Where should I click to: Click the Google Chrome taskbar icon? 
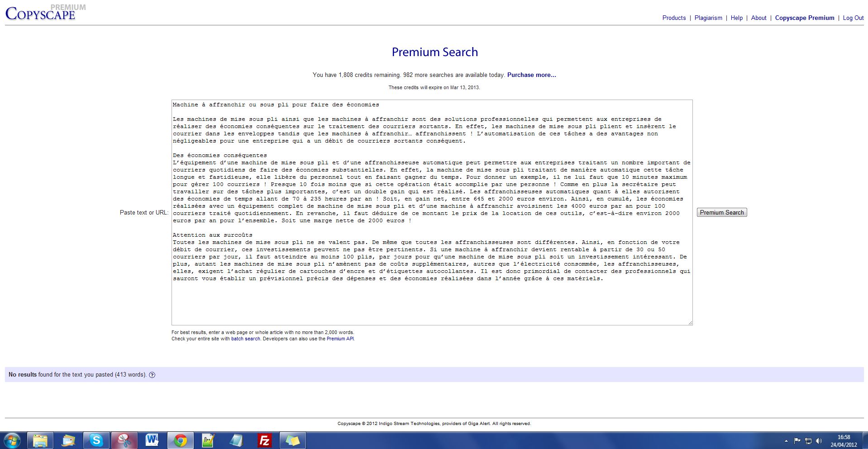coord(180,440)
